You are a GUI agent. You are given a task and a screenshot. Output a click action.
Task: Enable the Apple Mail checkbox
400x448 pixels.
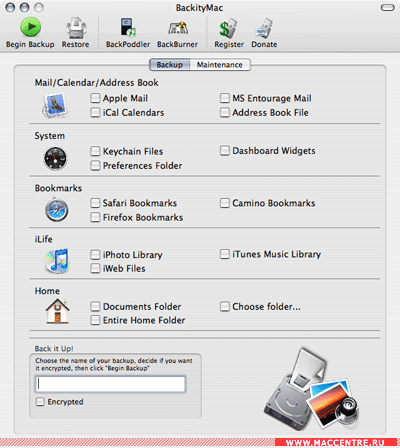(x=95, y=98)
